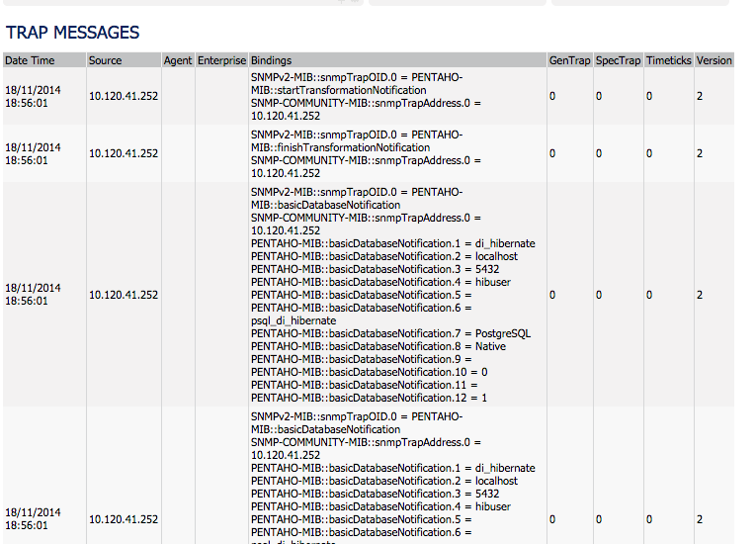Click GenTrap 0 in the startTransformationNotification row
Viewport: 756px width, 544px height.
(x=552, y=96)
